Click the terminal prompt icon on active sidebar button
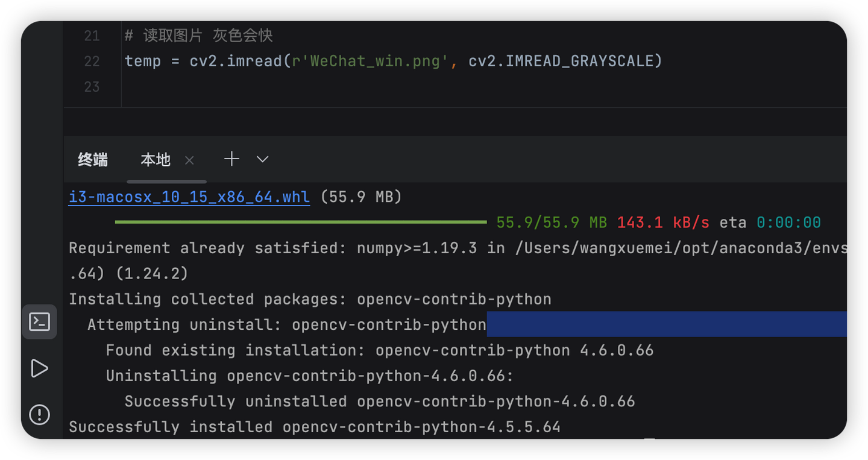The width and height of the screenshot is (868, 460). pyautogui.click(x=39, y=321)
